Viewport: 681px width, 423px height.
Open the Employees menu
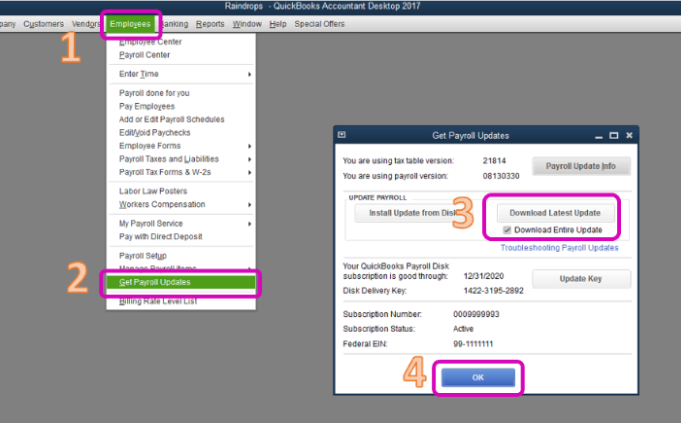click(130, 24)
